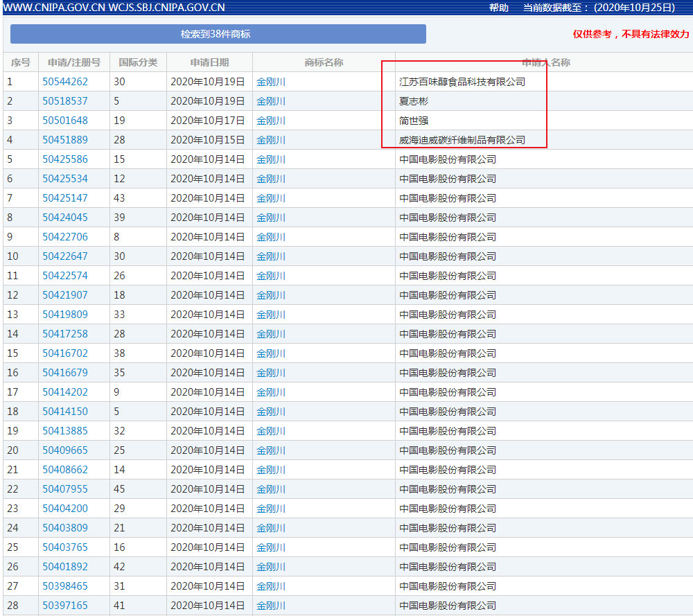Image resolution: width=693 pixels, height=616 pixels.
Task: Open registration number 50408662
Action: (x=65, y=470)
